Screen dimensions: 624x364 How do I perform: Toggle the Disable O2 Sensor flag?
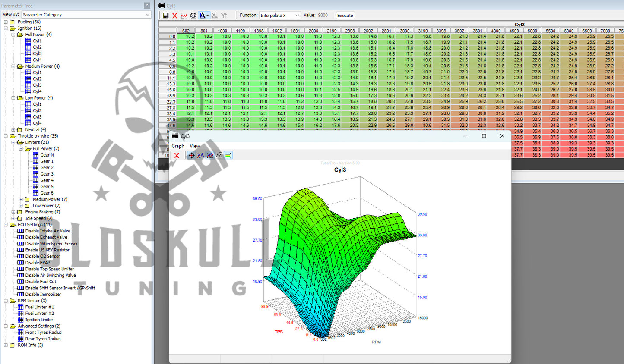point(42,256)
